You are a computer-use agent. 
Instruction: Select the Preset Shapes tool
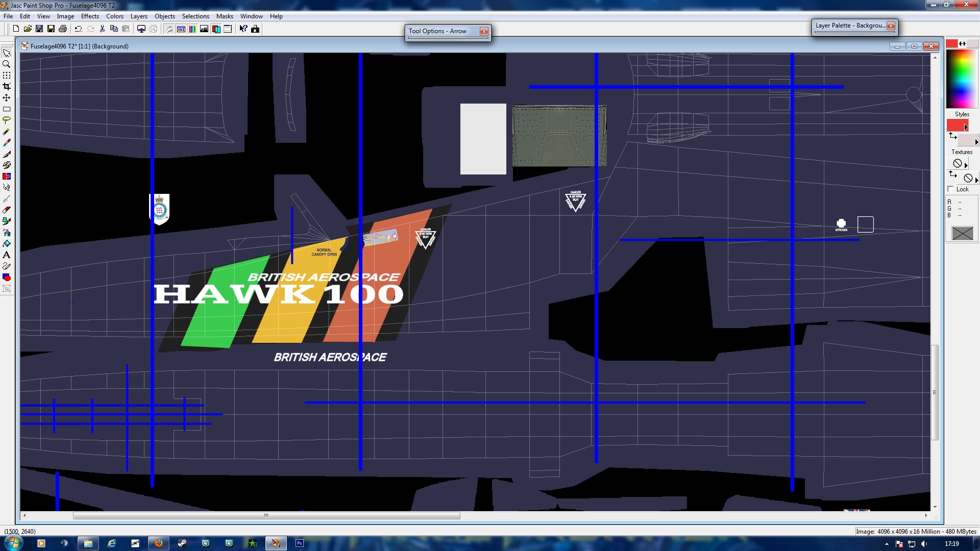[x=7, y=278]
